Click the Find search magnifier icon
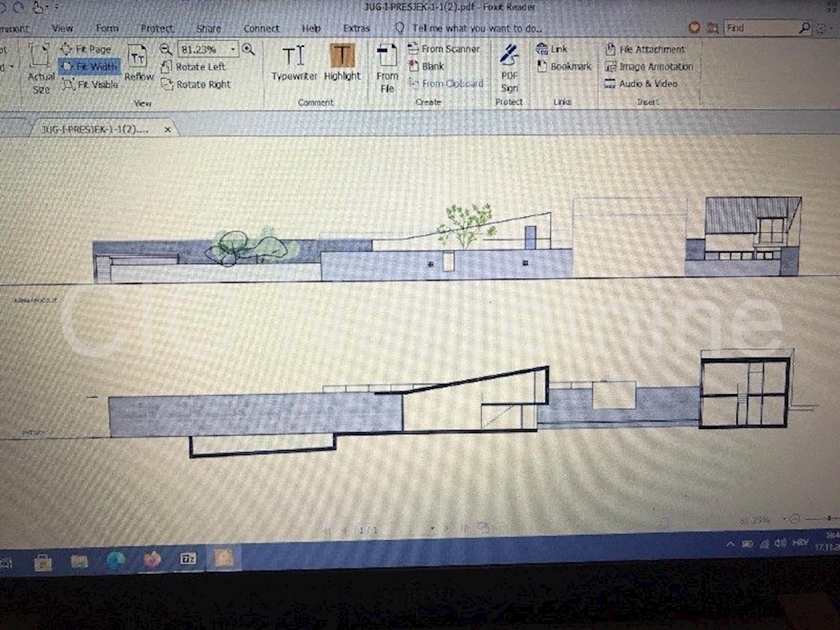This screenshot has width=840, height=630. coord(804,28)
